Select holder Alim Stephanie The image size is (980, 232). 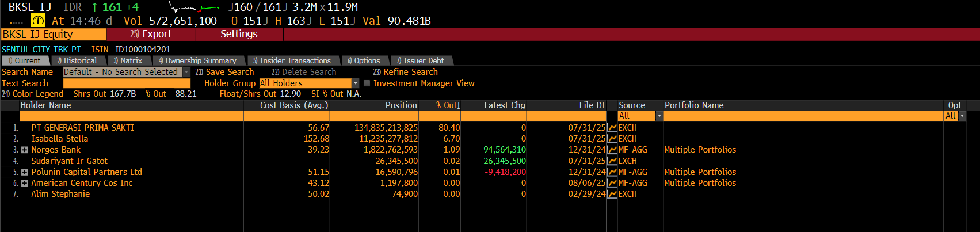(60, 194)
